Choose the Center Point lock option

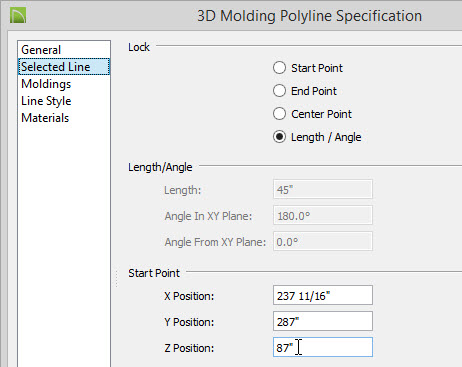279,114
